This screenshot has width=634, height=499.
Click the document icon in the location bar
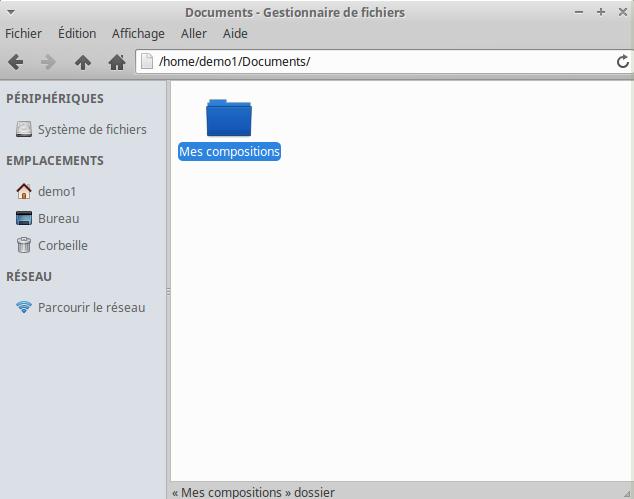(147, 62)
